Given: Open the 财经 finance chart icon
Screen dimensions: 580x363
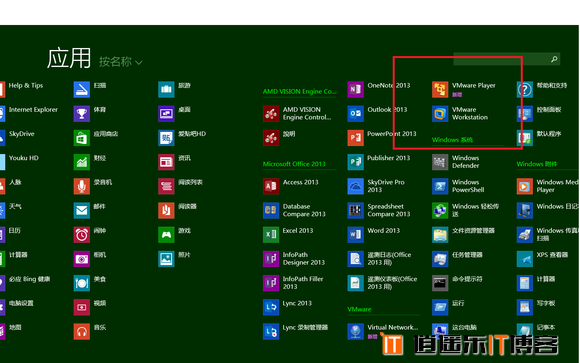Looking at the screenshot, I should (82, 162).
